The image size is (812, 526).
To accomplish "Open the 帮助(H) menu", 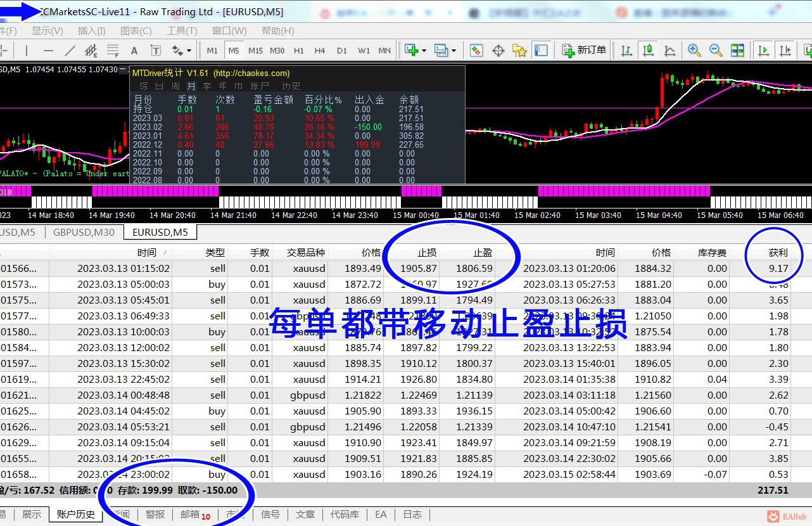I will coord(278,30).
